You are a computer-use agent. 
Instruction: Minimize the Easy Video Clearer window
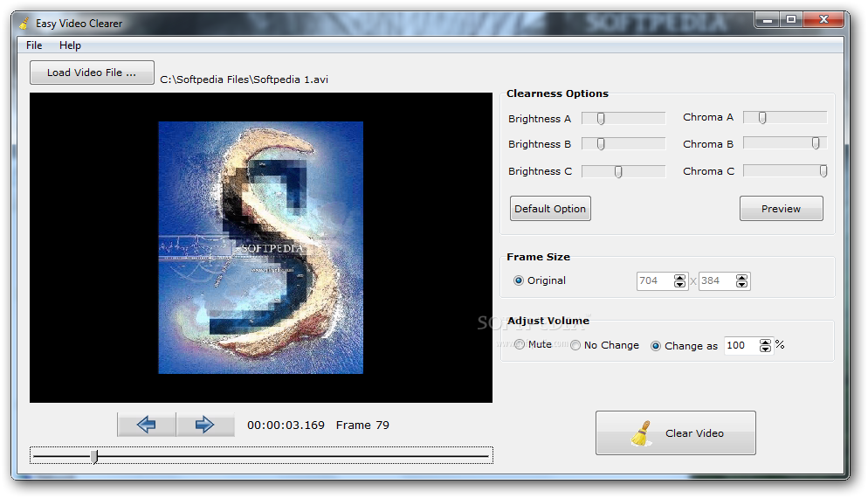[768, 20]
